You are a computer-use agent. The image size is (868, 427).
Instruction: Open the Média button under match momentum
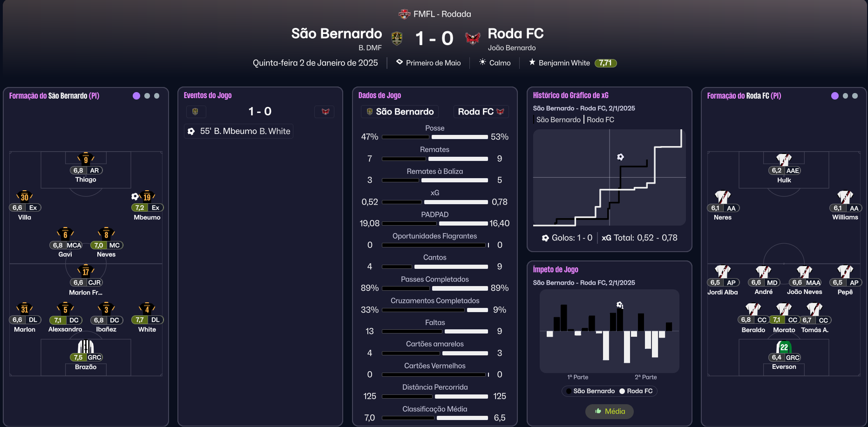610,411
